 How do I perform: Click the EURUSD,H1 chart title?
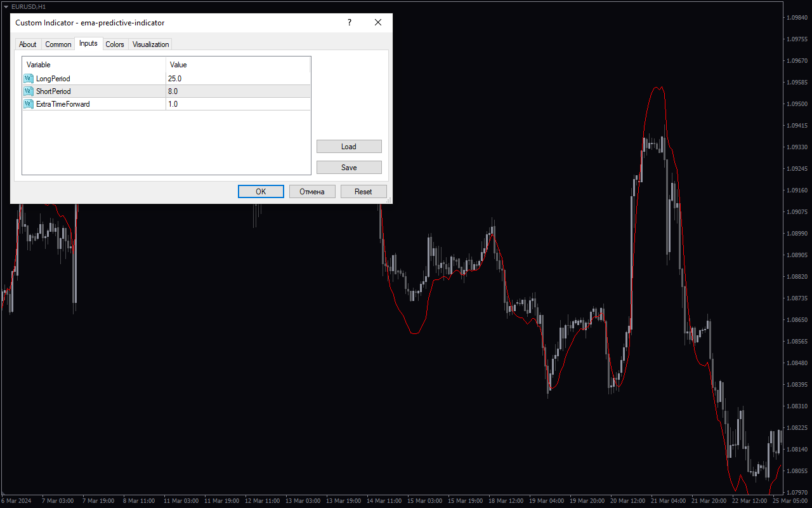[29, 6]
